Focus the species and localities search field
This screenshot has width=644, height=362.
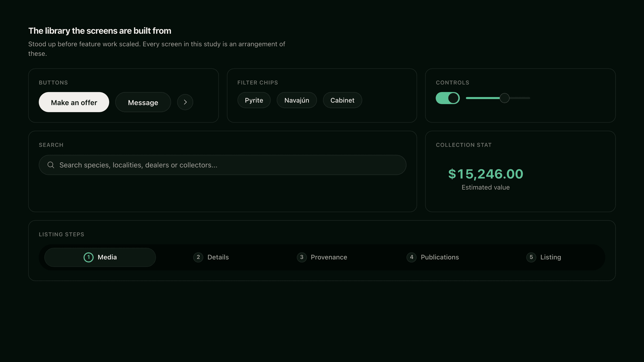click(x=223, y=165)
